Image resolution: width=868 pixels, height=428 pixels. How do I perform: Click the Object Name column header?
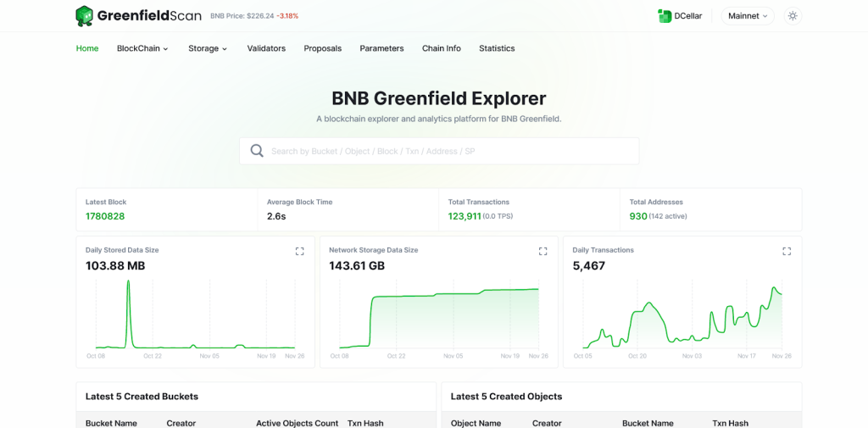pyautogui.click(x=476, y=423)
